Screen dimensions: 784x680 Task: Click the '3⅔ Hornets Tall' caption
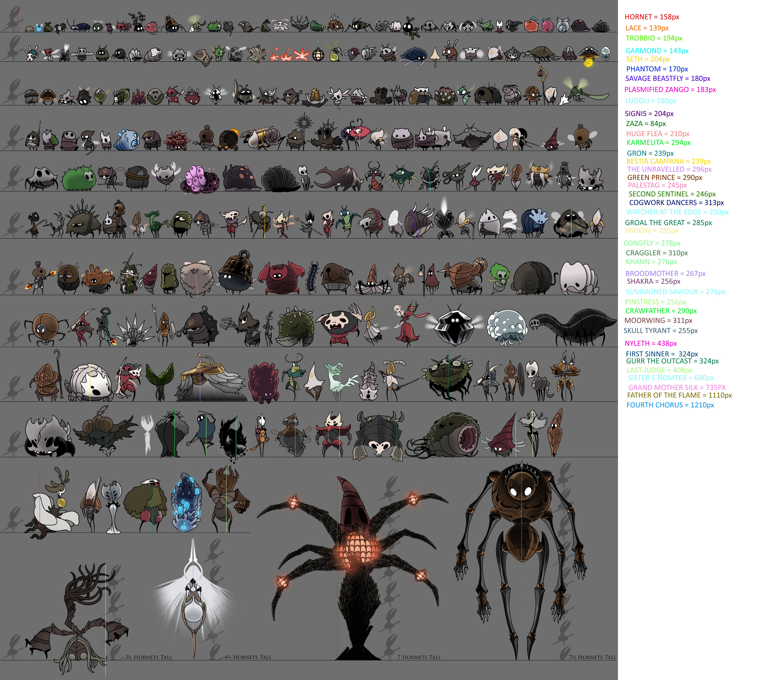pyautogui.click(x=149, y=657)
